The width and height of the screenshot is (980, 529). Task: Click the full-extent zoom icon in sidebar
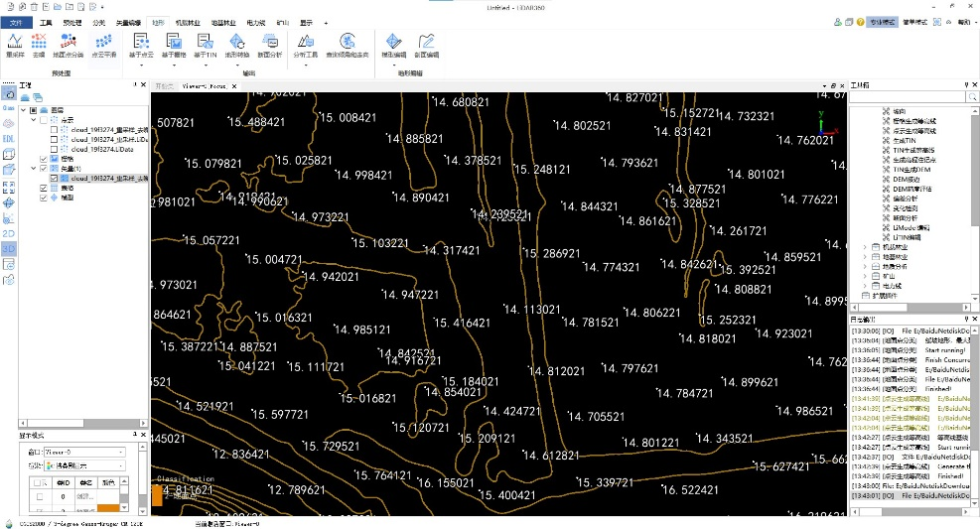point(9,187)
